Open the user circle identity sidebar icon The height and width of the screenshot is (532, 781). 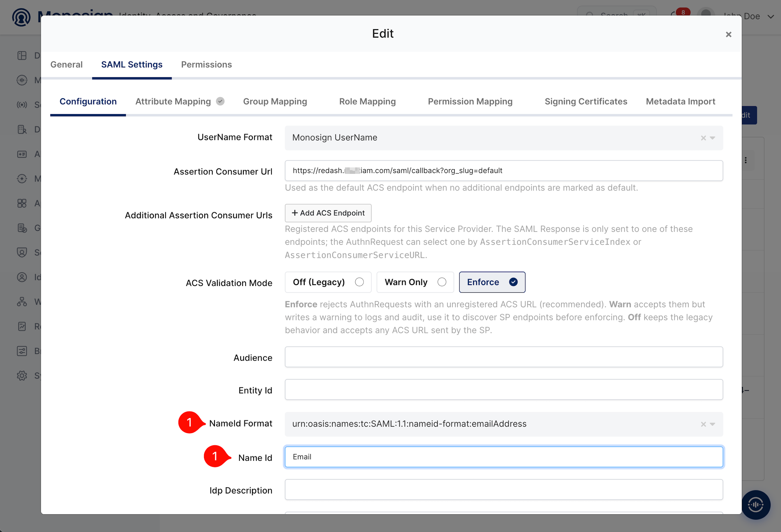(22, 277)
